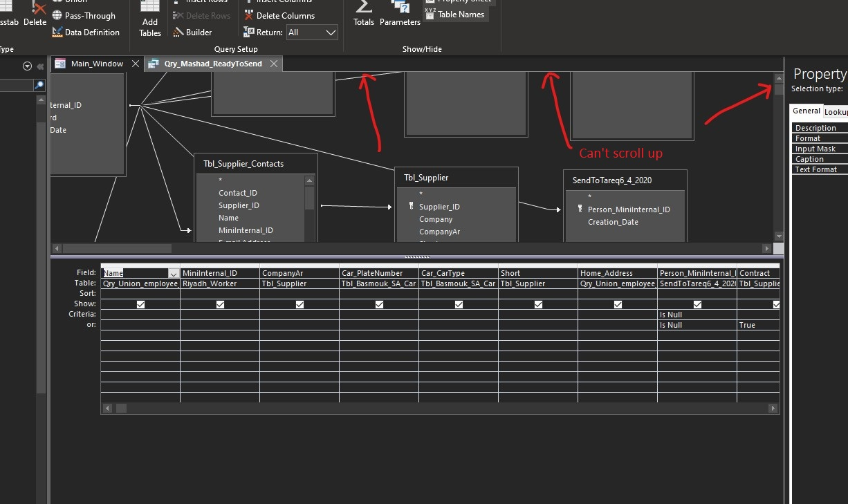Toggle Show checkbox for Name column
Image resolution: width=848 pixels, height=504 pixels.
point(140,304)
